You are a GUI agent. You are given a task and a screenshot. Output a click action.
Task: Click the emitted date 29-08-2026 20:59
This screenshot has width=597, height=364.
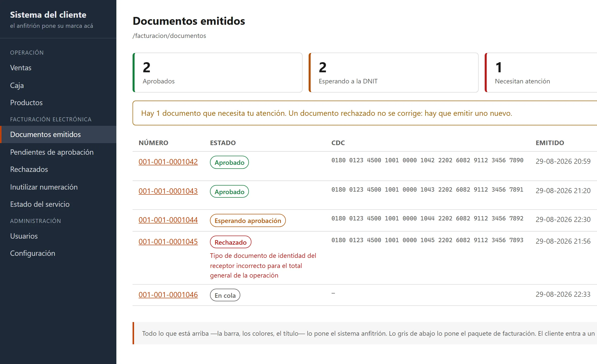(563, 161)
